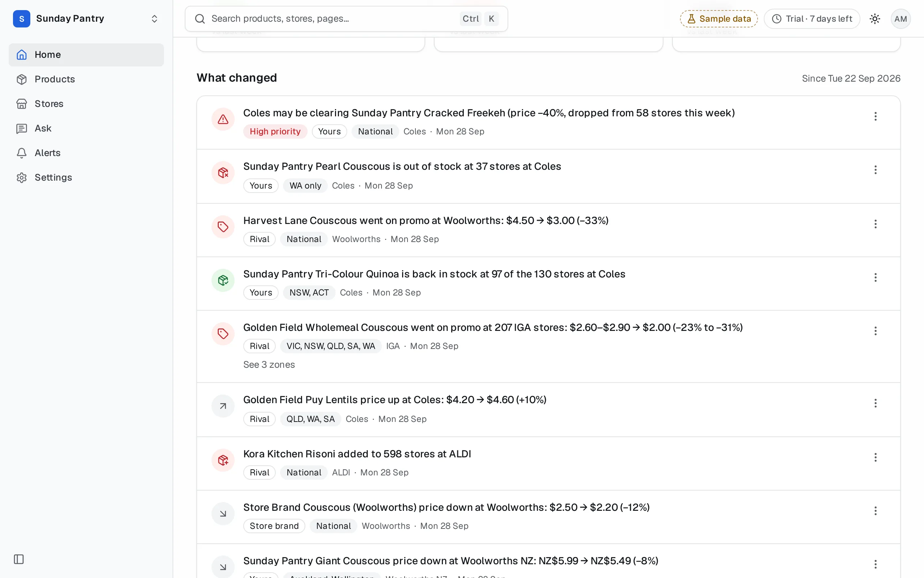Collapse sidebar using the panel icon

[x=19, y=559]
